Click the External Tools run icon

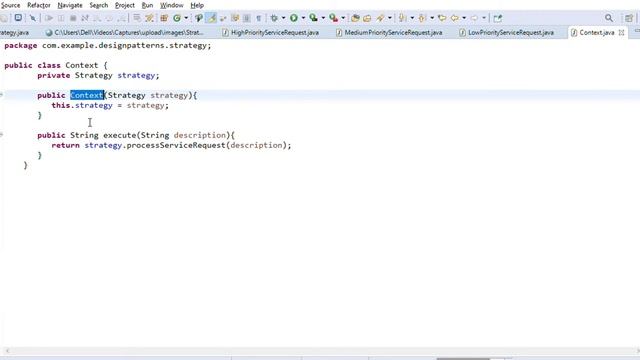point(333,18)
